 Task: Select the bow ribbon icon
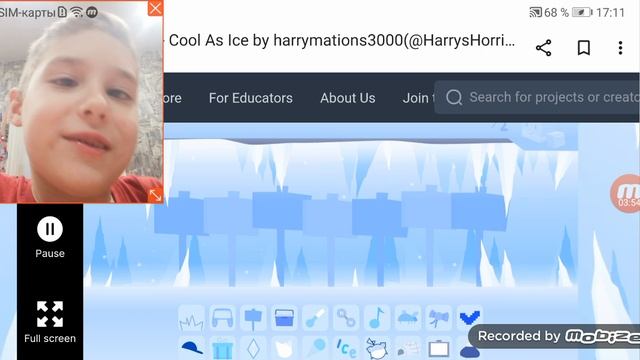(439, 318)
